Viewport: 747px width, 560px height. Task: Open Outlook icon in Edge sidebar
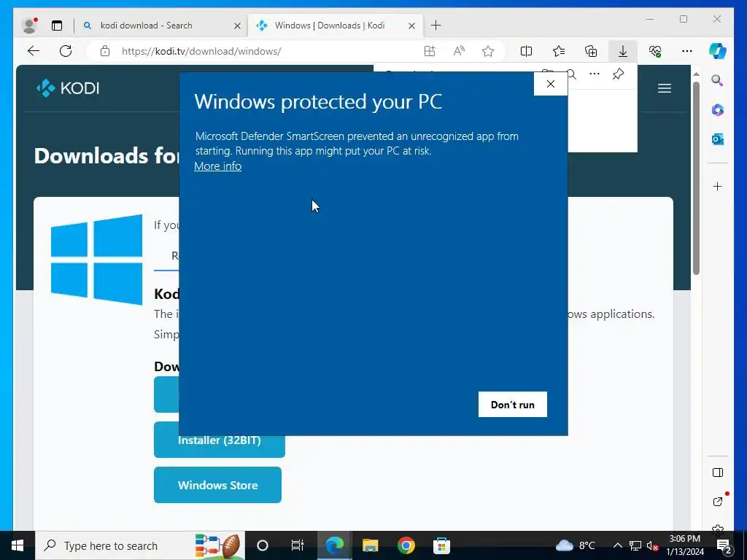tap(718, 139)
